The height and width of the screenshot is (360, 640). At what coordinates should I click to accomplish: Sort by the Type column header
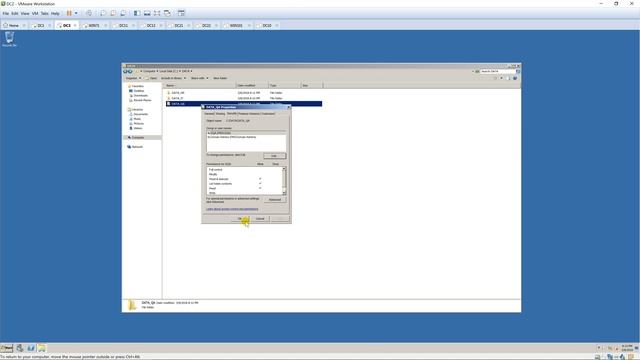pos(284,85)
